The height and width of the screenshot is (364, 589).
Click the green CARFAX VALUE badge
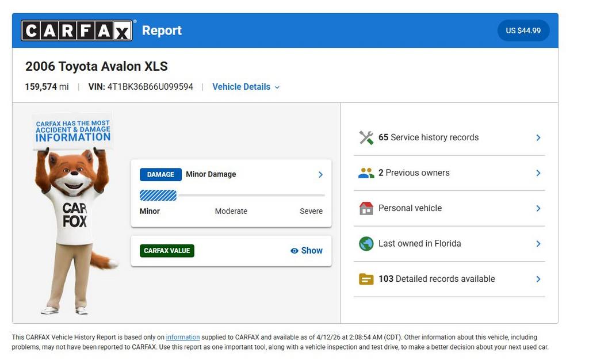click(x=167, y=251)
